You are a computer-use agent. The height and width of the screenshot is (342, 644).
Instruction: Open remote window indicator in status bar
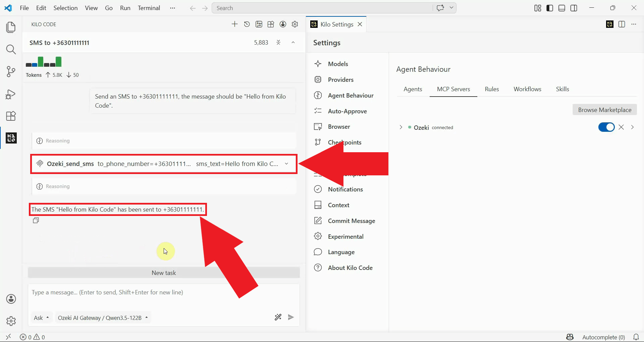click(x=8, y=337)
